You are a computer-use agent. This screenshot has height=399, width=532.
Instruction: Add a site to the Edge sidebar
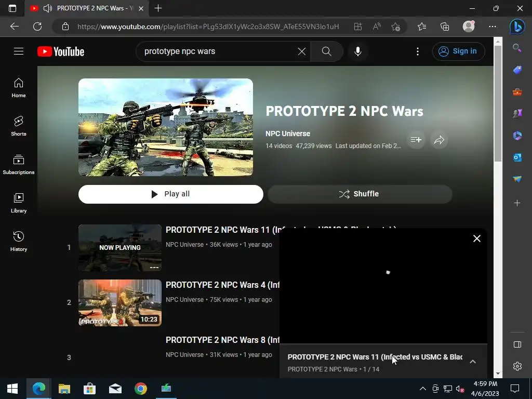(x=517, y=203)
